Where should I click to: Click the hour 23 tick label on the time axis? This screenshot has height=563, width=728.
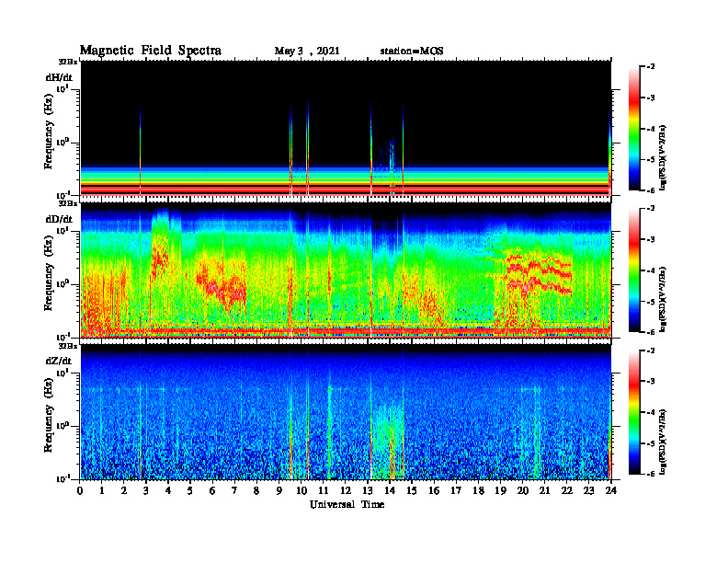click(588, 490)
